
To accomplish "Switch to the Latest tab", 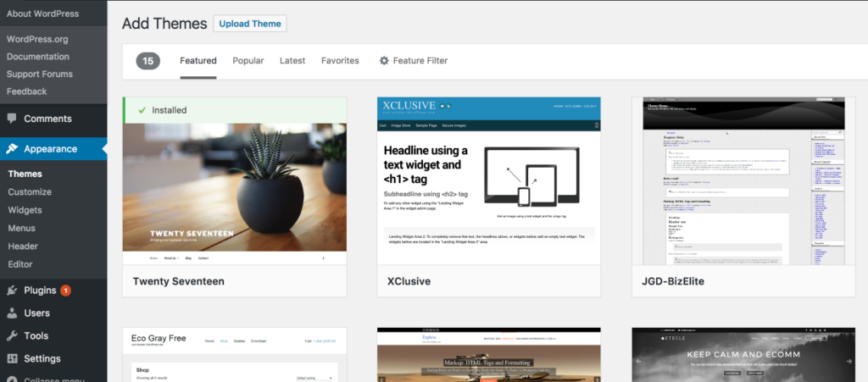I will pos(292,61).
